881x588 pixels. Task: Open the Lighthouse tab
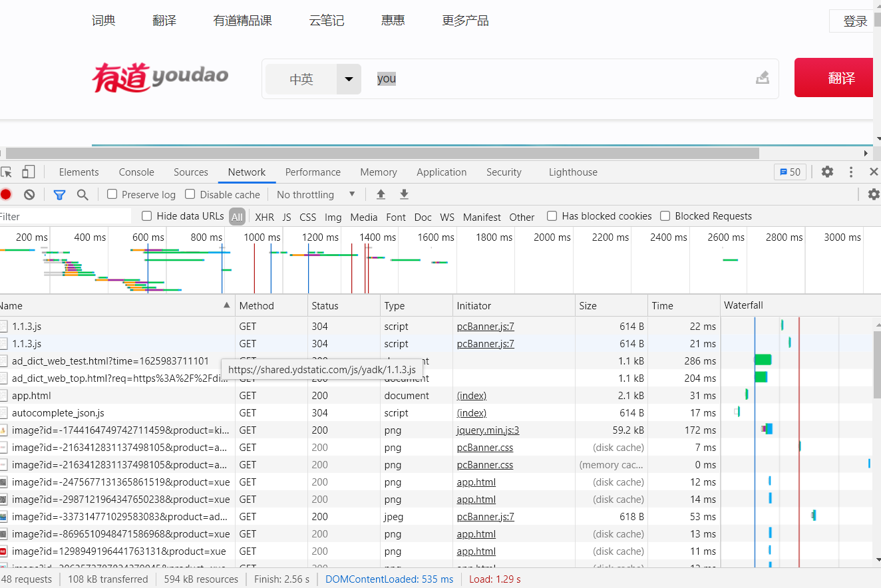tap(573, 172)
